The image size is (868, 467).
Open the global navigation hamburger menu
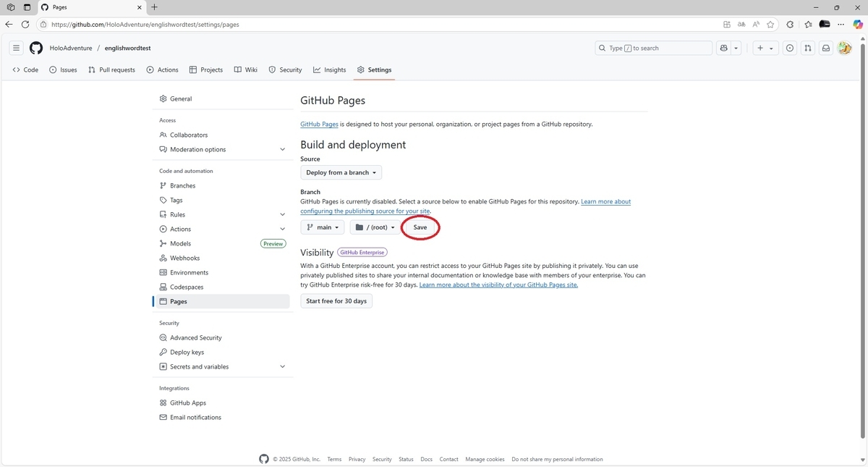(x=16, y=48)
